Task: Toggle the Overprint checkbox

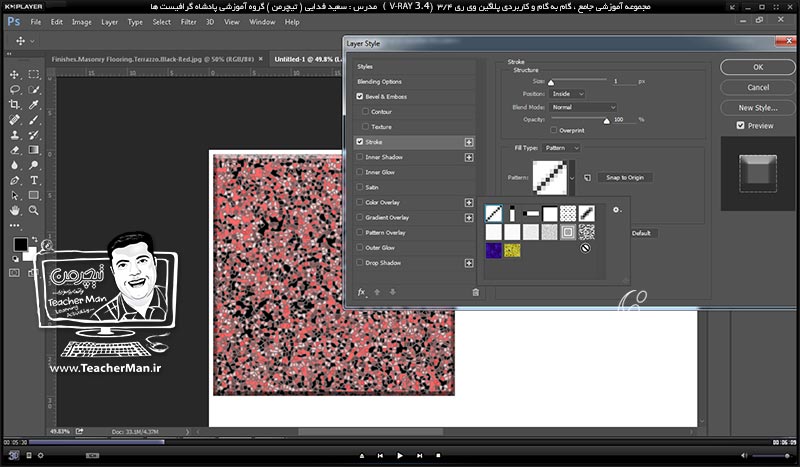Action: (x=554, y=130)
